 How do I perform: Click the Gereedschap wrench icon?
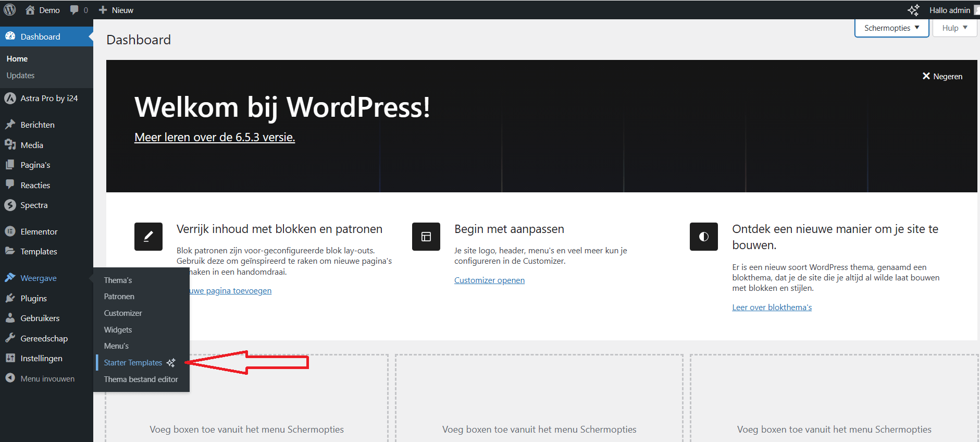pyautogui.click(x=10, y=338)
